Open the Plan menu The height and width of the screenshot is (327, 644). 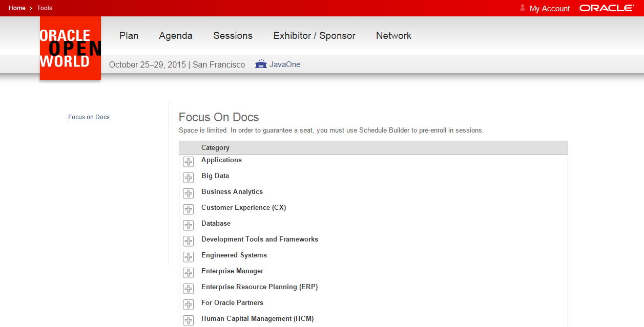[x=129, y=35]
